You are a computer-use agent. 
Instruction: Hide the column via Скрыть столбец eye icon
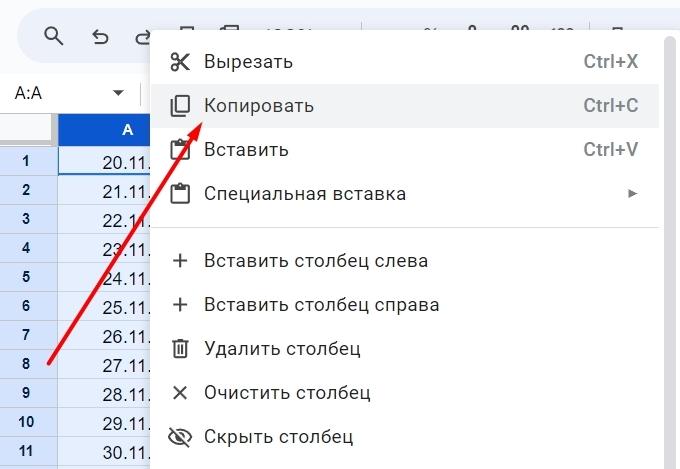pyautogui.click(x=180, y=437)
